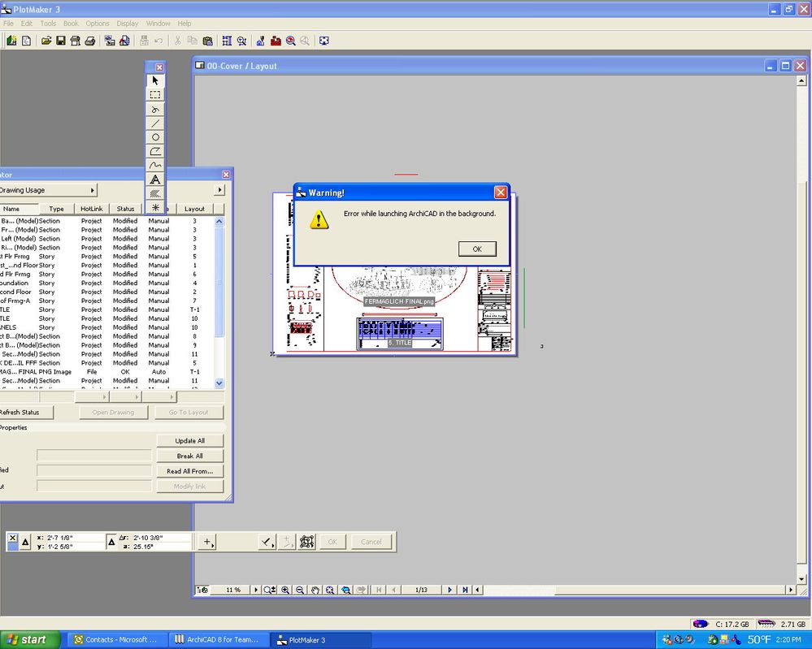
Task: Open the Drawing Usage dropdown
Action: [x=48, y=190]
